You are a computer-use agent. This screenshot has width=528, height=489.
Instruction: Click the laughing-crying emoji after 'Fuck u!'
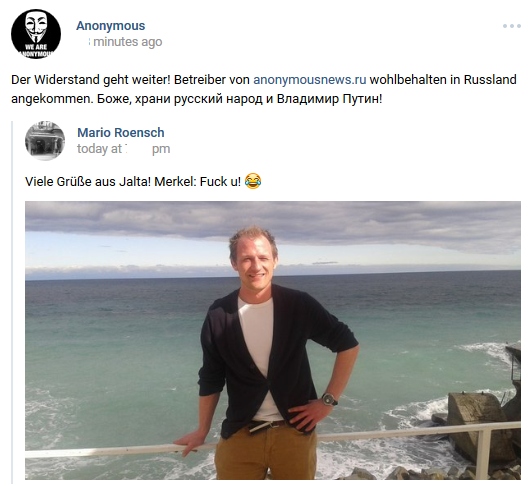(253, 181)
